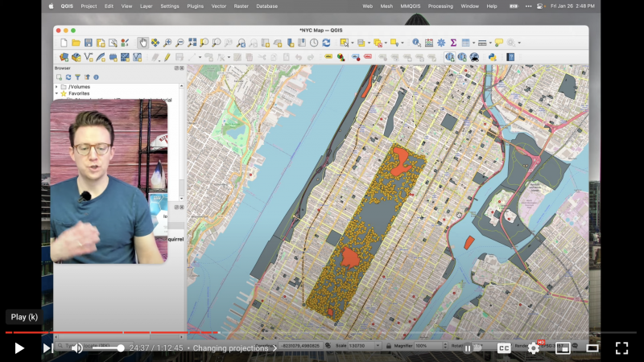Toggle theater mode in video player

592,348
